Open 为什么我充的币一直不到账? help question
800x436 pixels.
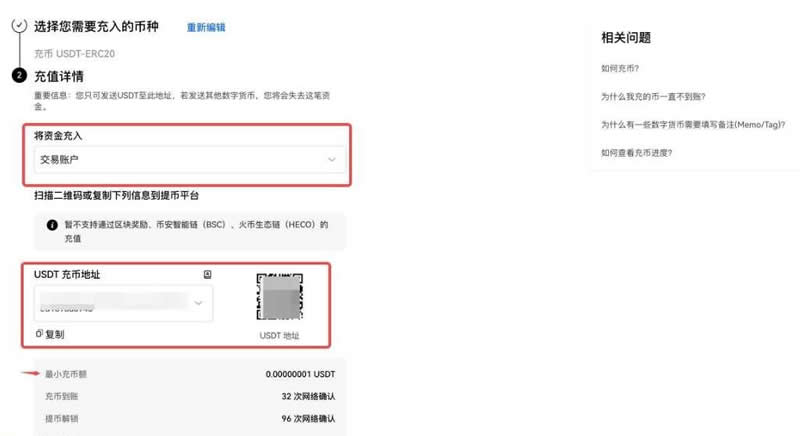[653, 97]
